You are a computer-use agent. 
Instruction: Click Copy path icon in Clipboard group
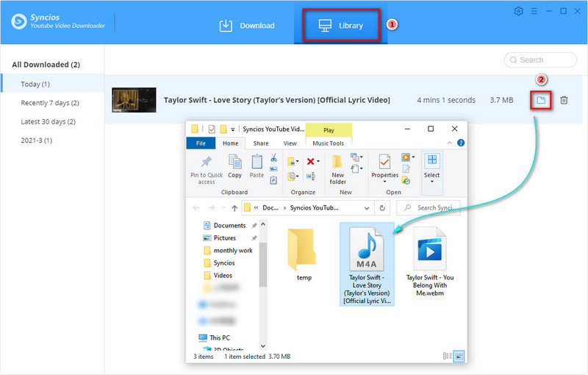click(x=273, y=169)
